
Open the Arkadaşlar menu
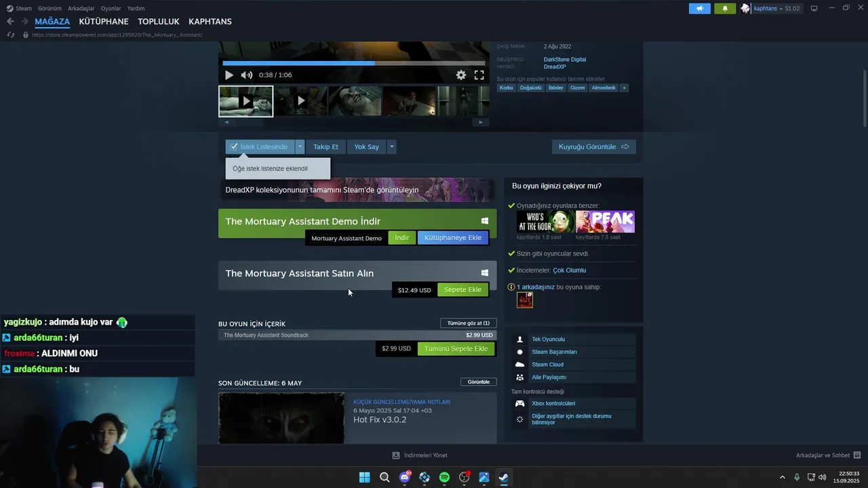[x=81, y=8]
